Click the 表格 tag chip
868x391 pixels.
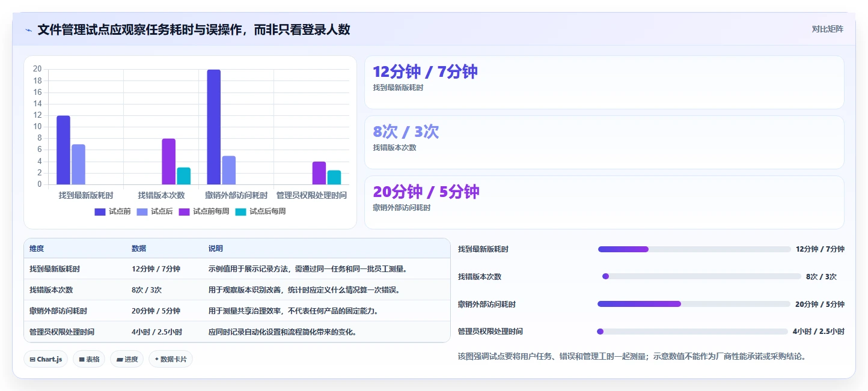[89, 359]
